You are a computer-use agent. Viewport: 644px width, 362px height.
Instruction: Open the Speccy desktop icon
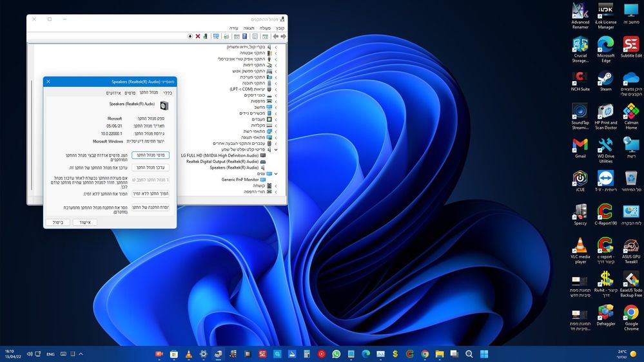coord(580,212)
